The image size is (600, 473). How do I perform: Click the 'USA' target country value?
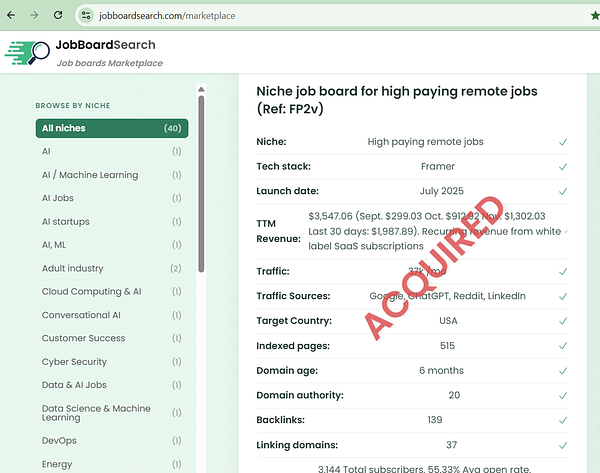448,321
